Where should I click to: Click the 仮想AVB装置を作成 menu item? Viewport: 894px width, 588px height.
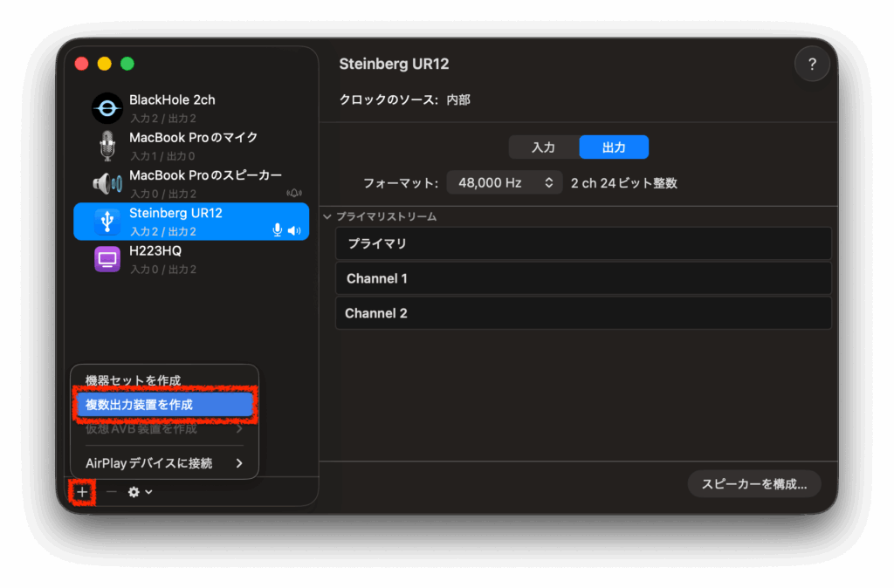164,429
